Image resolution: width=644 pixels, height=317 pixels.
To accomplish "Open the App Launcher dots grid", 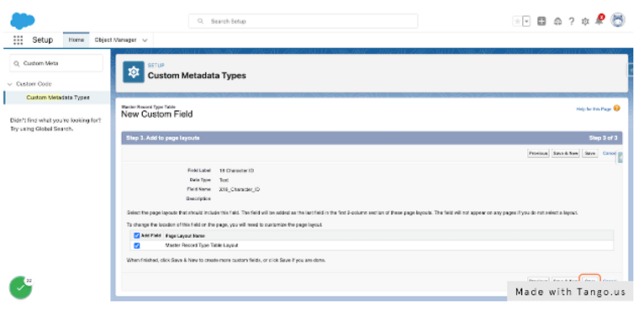I will coord(18,40).
